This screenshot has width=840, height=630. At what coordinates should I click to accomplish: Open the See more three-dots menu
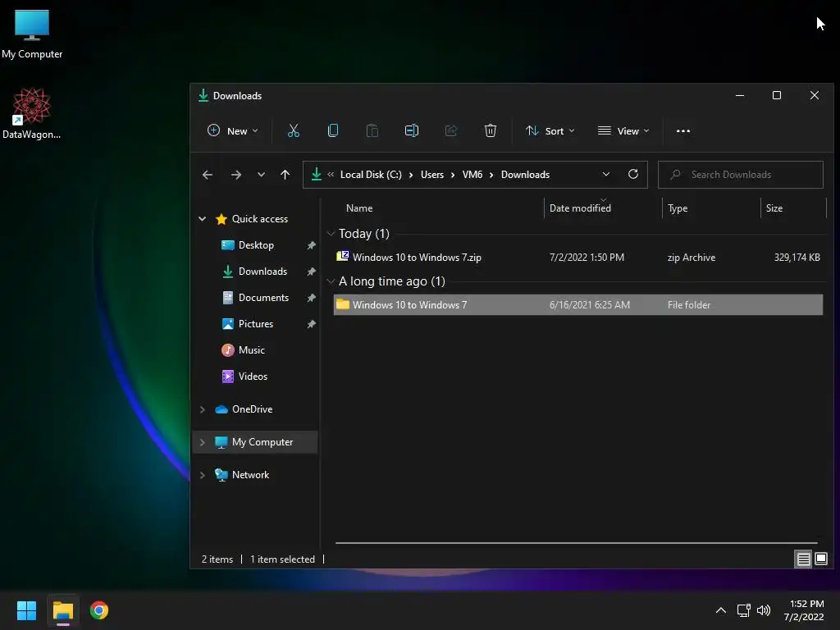(683, 130)
